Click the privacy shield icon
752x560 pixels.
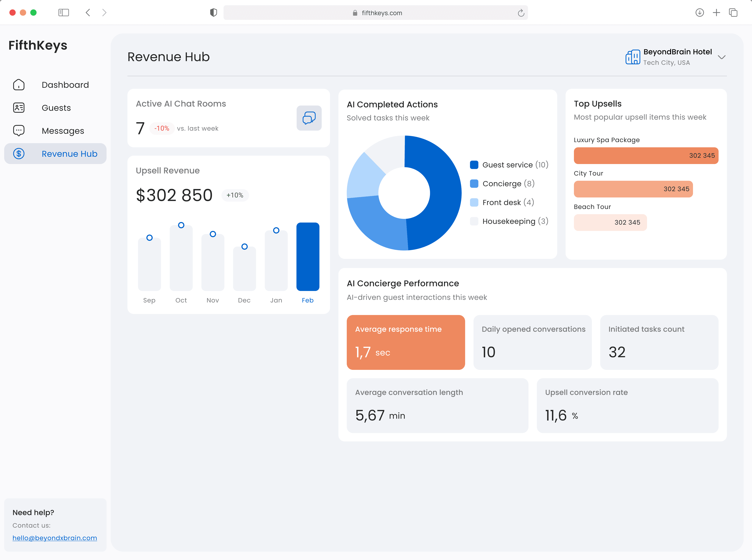pos(213,13)
